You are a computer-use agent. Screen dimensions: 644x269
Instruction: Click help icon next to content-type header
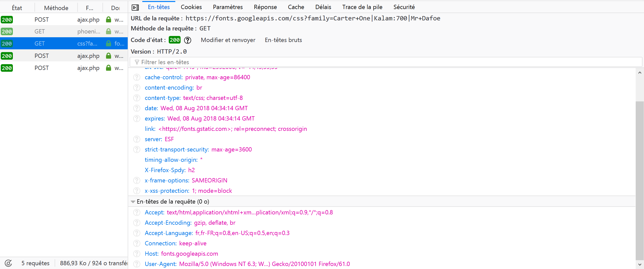137,98
